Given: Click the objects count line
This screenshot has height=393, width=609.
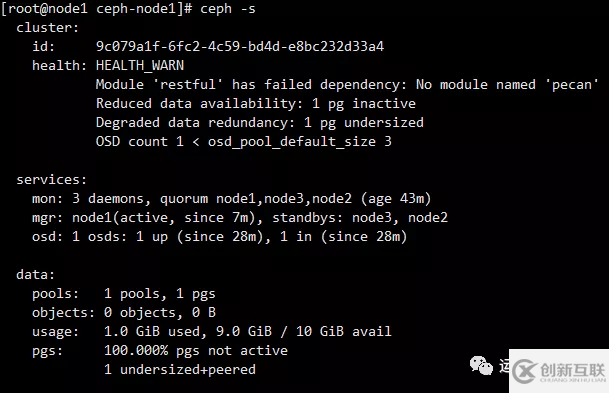Looking at the screenshot, I should [x=124, y=313].
